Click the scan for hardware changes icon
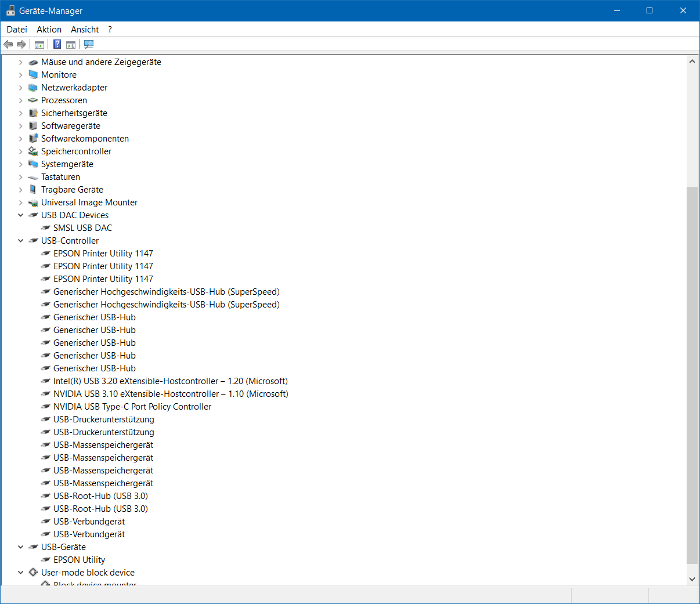 pos(89,45)
